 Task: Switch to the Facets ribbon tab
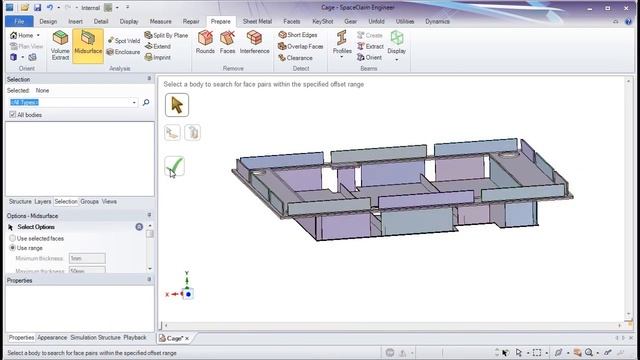coord(291,21)
